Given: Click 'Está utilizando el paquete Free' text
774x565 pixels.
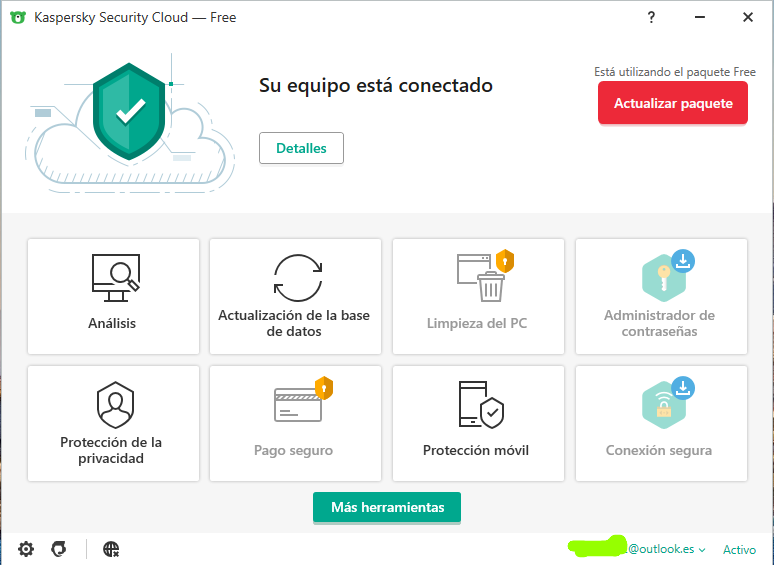Looking at the screenshot, I should [x=675, y=72].
